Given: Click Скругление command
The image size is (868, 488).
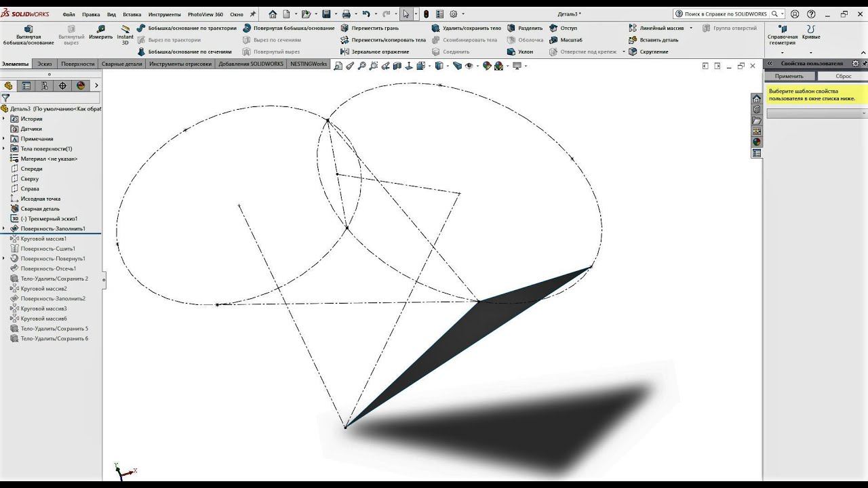Looking at the screenshot, I should coord(648,52).
